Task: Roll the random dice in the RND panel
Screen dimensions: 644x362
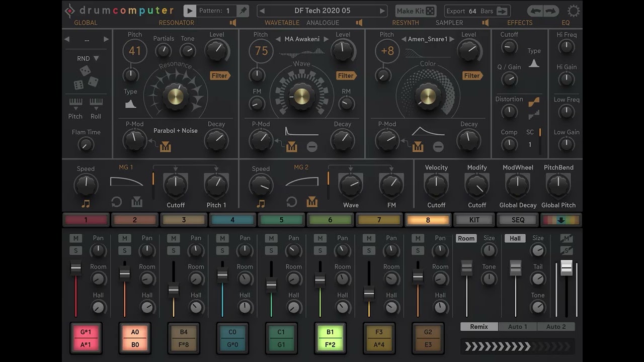Action: coord(86,77)
